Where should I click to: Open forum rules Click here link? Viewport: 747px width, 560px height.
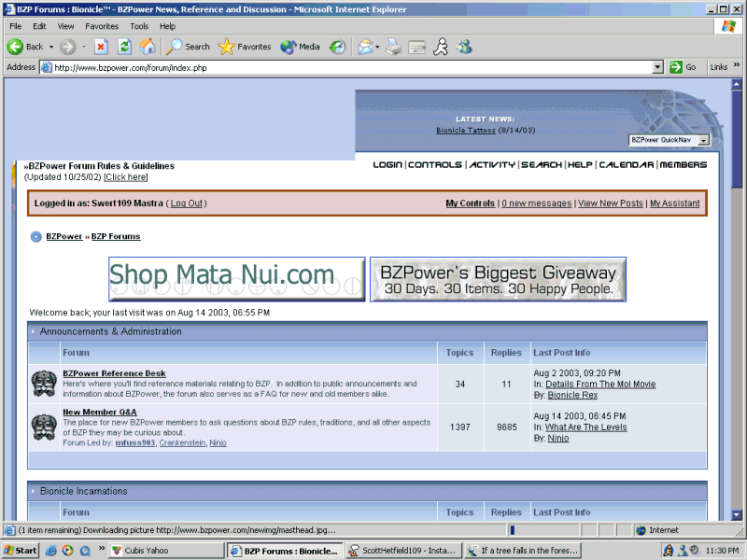click(x=126, y=177)
